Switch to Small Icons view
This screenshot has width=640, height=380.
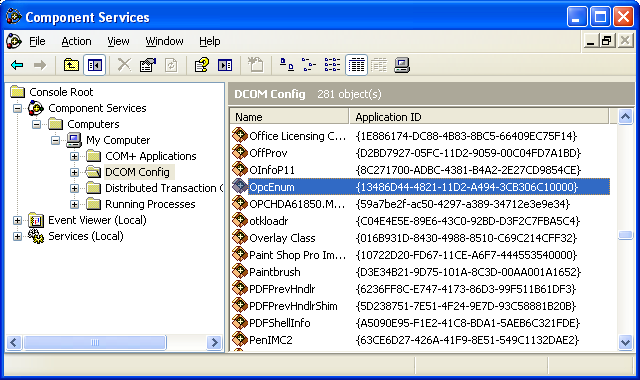[x=309, y=65]
